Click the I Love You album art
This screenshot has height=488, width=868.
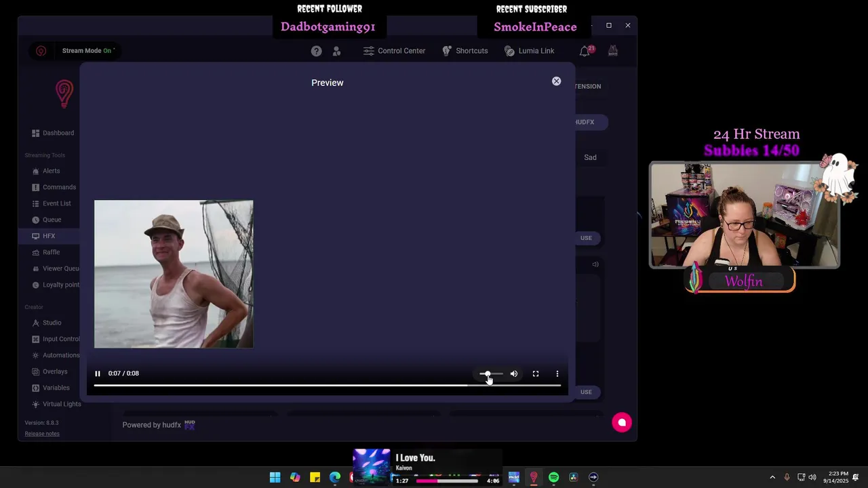coord(372,466)
